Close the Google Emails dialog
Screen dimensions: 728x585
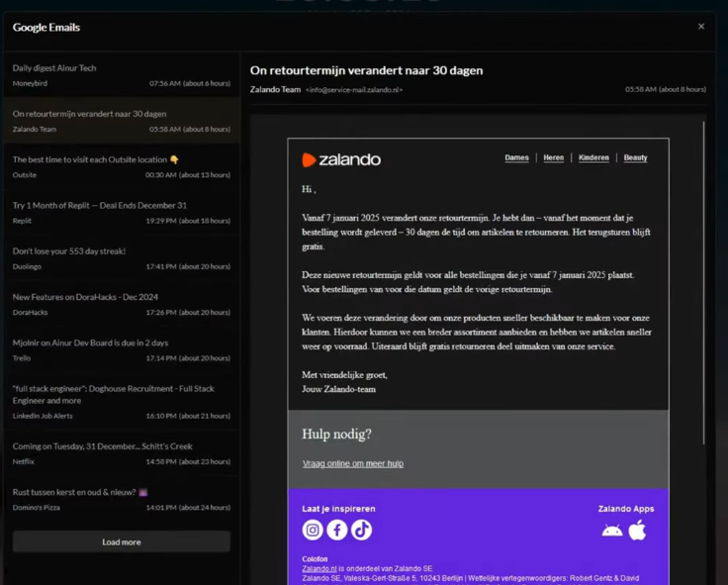click(701, 27)
